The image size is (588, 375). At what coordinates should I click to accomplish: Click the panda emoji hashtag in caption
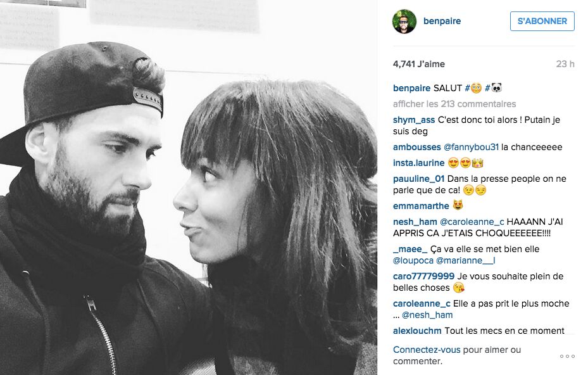(x=493, y=88)
